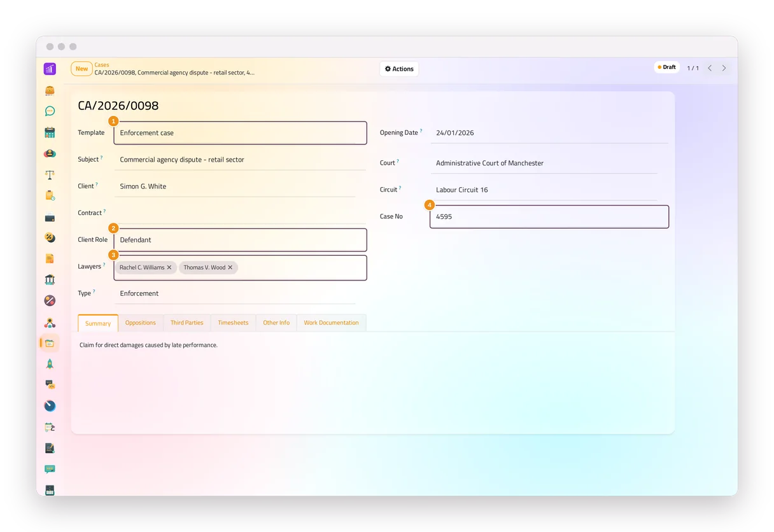Screen dimensions: 774x532
Task: Open the partly visible calculator icon in sidebar
Action: pyautogui.click(x=50, y=490)
